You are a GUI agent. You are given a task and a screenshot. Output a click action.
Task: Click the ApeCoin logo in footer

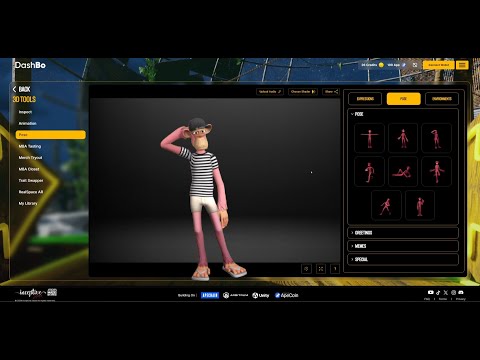(x=287, y=295)
